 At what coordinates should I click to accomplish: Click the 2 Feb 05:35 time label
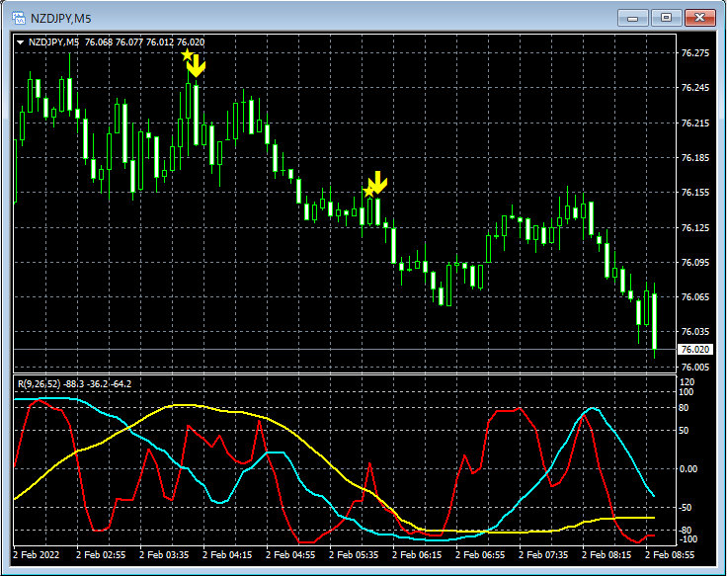point(354,555)
